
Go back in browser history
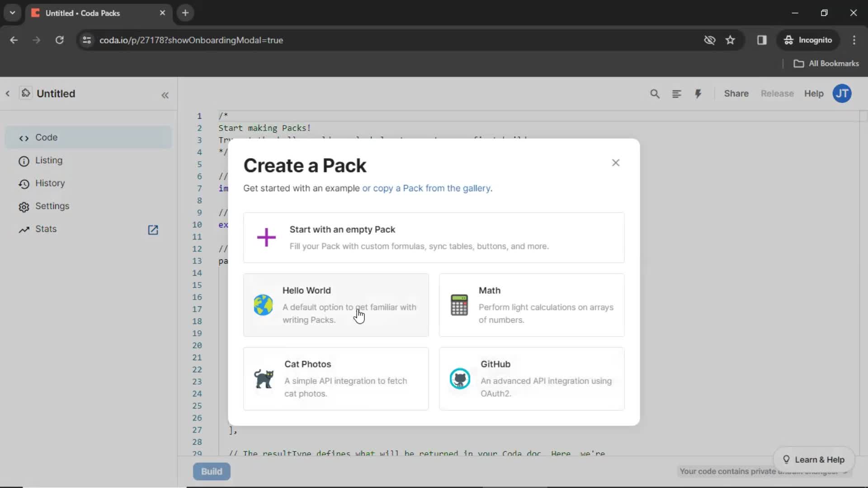tap(14, 40)
